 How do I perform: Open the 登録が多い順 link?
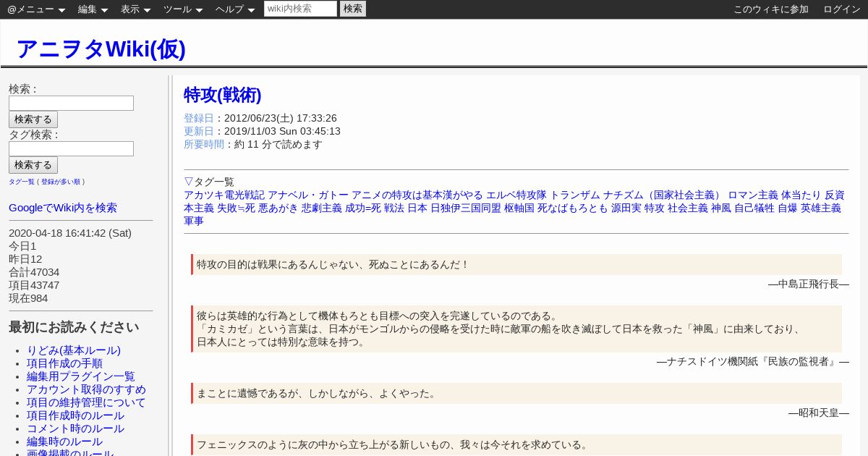click(x=61, y=182)
